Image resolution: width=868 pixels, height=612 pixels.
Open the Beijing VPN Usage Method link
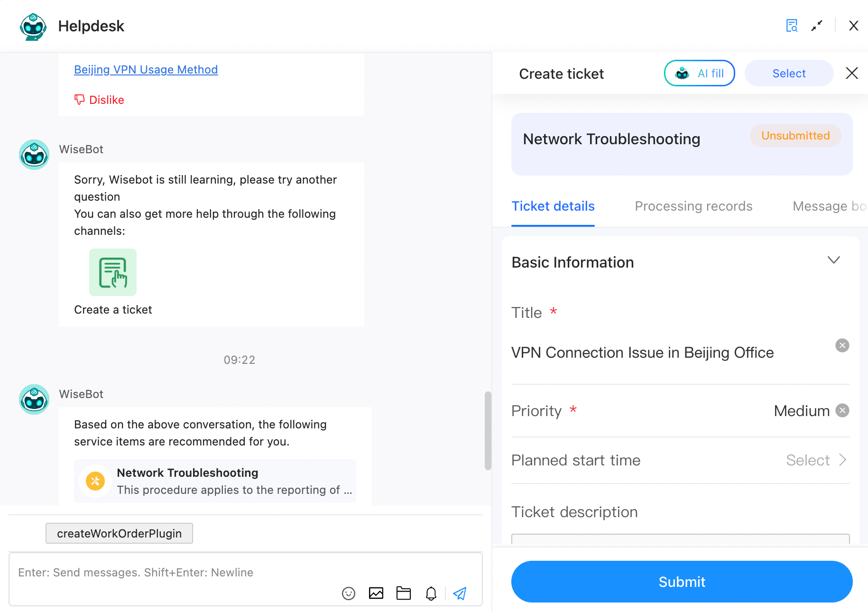[x=146, y=69]
